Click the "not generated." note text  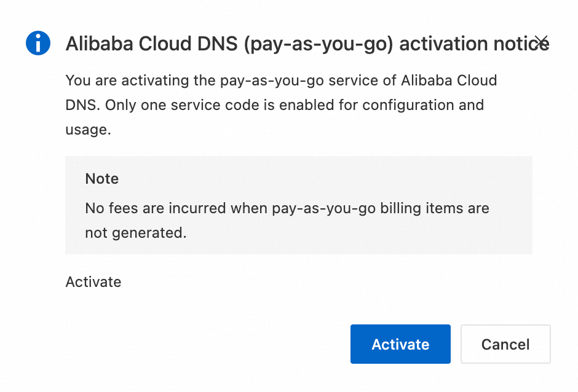135,233
